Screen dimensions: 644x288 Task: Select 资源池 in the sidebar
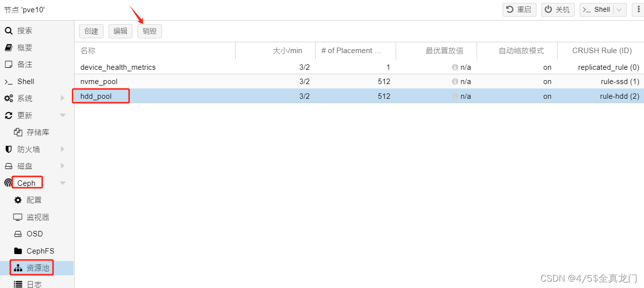click(37, 268)
